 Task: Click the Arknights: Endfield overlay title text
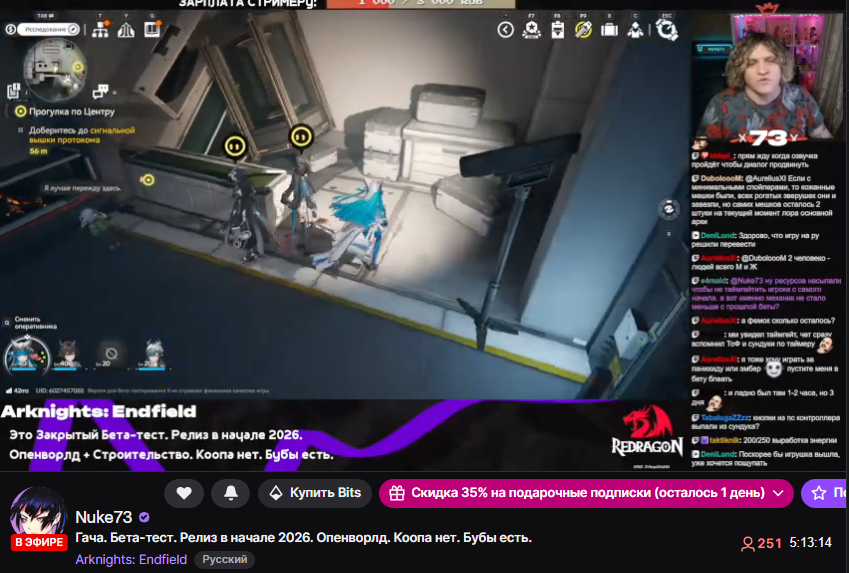pyautogui.click(x=99, y=412)
